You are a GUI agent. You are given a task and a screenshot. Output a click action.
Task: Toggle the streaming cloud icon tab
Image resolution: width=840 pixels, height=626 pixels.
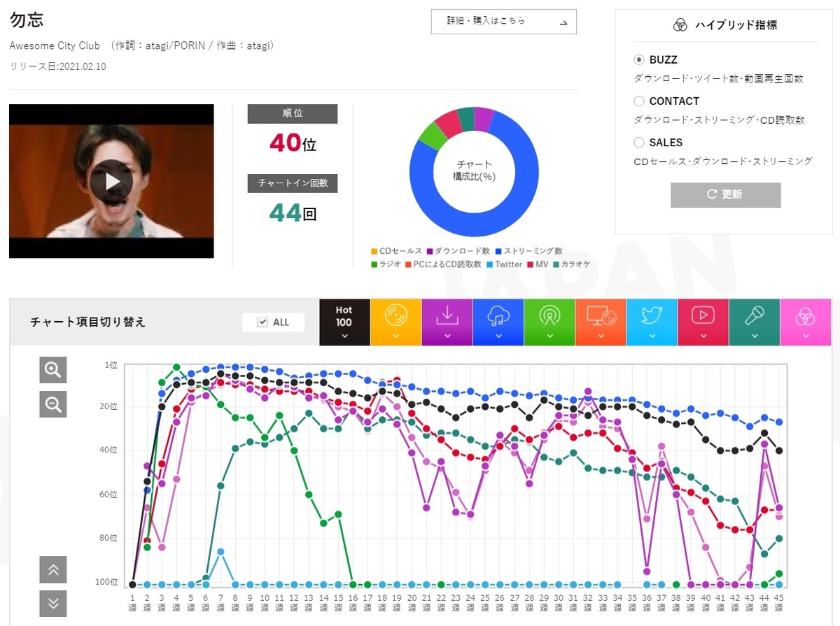pyautogui.click(x=498, y=322)
